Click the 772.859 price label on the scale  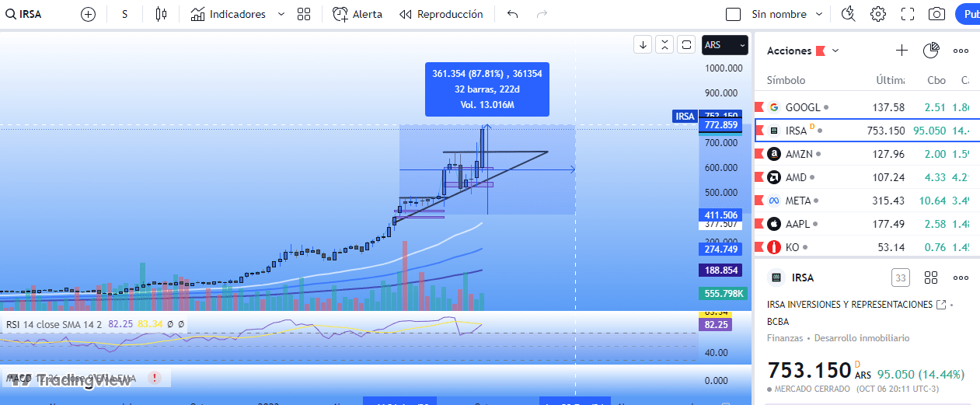coord(720,125)
